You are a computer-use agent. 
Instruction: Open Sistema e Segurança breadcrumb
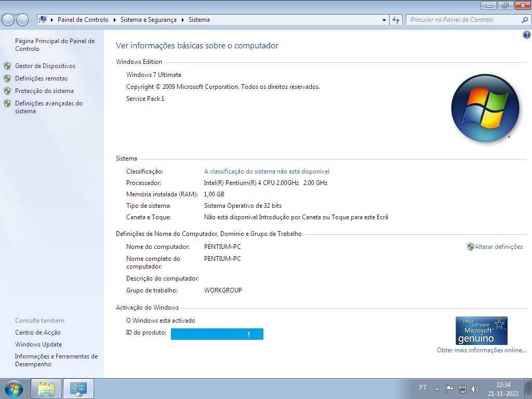[x=148, y=20]
